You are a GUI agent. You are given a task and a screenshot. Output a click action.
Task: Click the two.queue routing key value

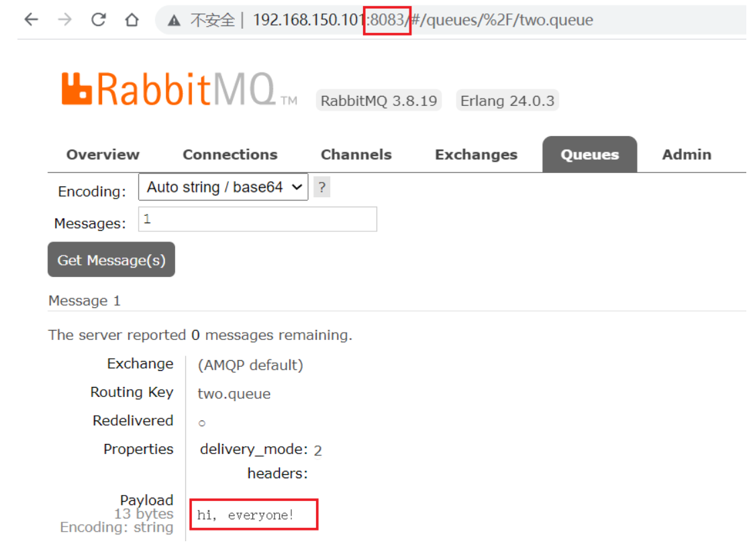coord(234,394)
